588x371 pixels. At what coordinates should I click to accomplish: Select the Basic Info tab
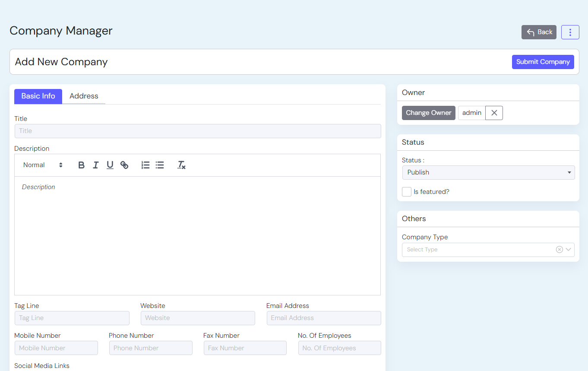38,96
